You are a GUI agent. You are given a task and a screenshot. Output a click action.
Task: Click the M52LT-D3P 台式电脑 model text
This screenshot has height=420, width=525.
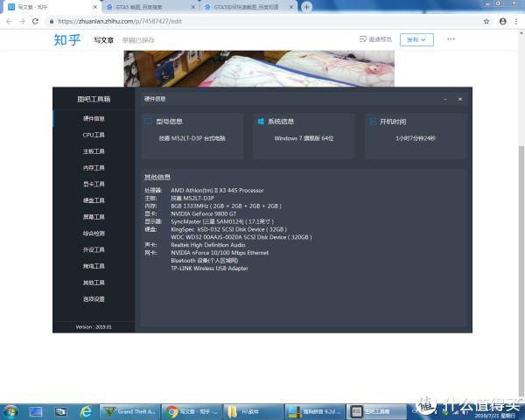point(192,138)
